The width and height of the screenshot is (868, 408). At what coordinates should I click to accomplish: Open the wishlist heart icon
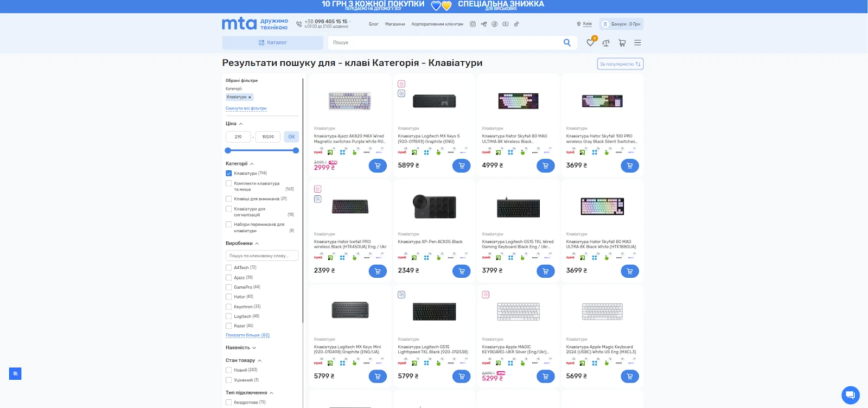coord(590,42)
